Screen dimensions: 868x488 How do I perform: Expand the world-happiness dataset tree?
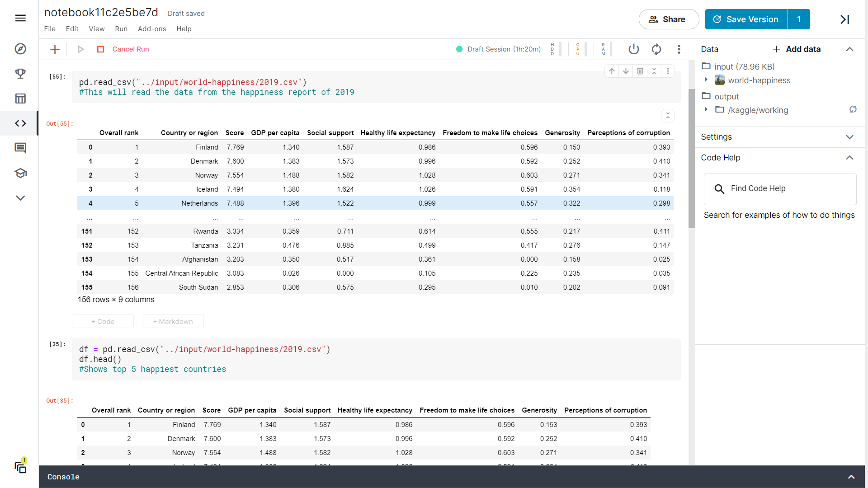click(x=706, y=80)
